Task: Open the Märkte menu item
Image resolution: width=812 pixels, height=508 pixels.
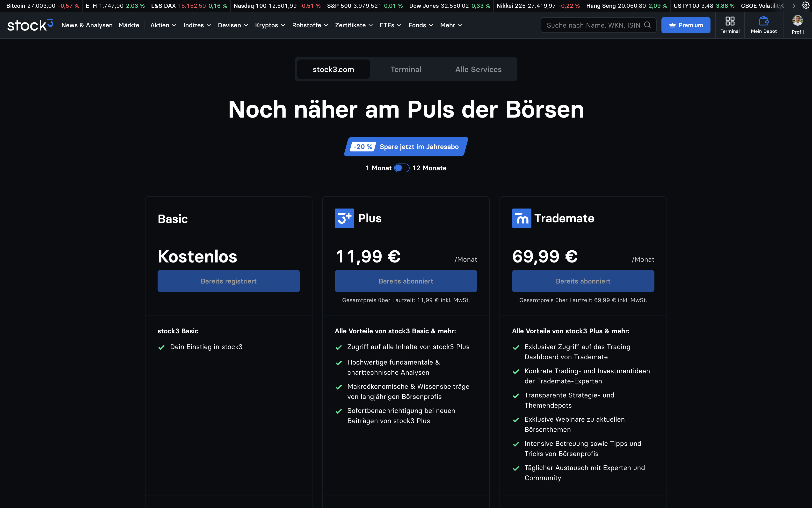Action: coord(129,25)
